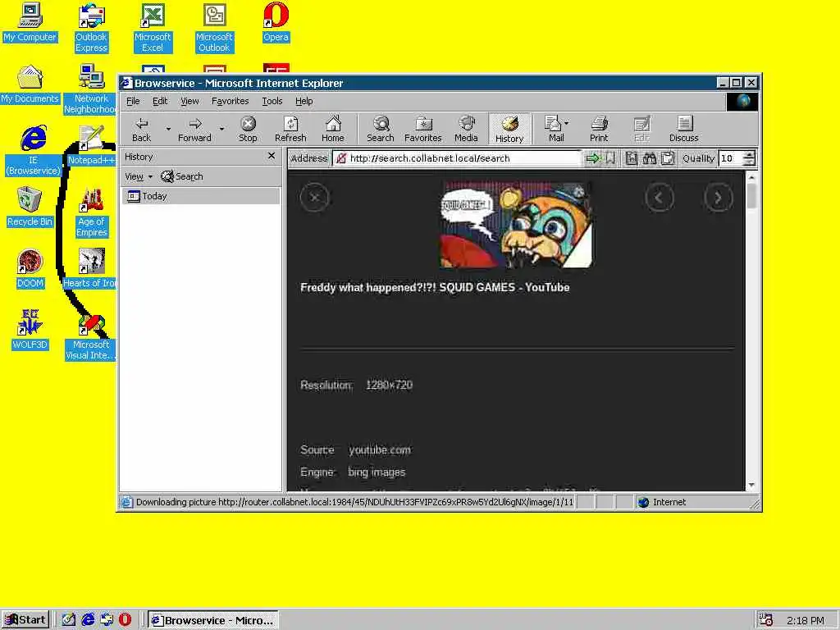The width and height of the screenshot is (840, 630).
Task: Open the Favorites menu
Action: pyautogui.click(x=230, y=101)
